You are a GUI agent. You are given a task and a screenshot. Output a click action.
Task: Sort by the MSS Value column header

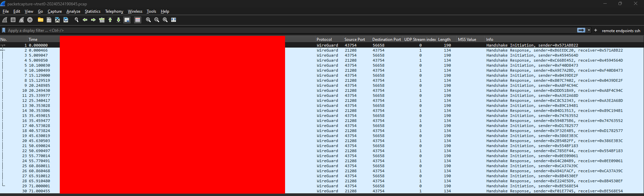click(x=471, y=39)
